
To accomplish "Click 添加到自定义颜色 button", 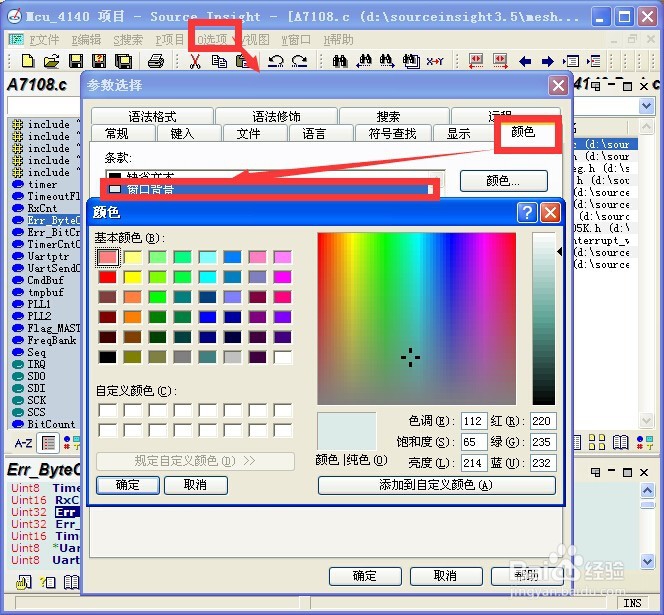I will tap(436, 485).
